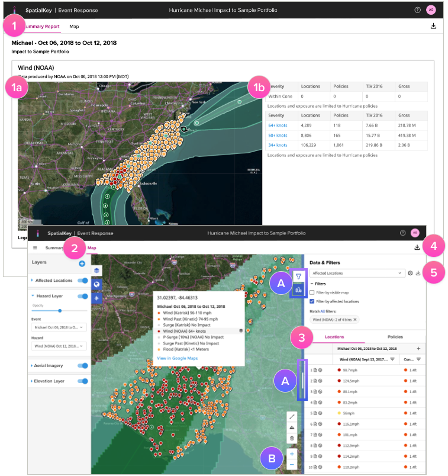Open the user avatar in the Map window
Screen dimensions: 448x476
415,233
